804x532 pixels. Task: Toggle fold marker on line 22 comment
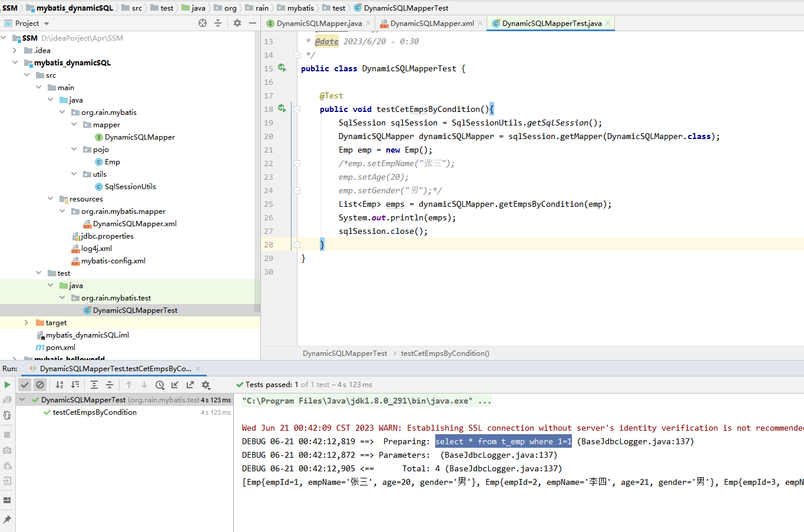pyautogui.click(x=297, y=163)
